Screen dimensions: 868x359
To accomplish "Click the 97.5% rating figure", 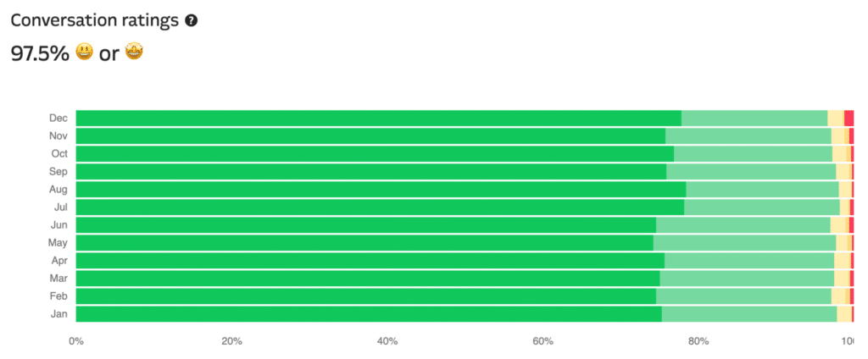I will (x=37, y=53).
